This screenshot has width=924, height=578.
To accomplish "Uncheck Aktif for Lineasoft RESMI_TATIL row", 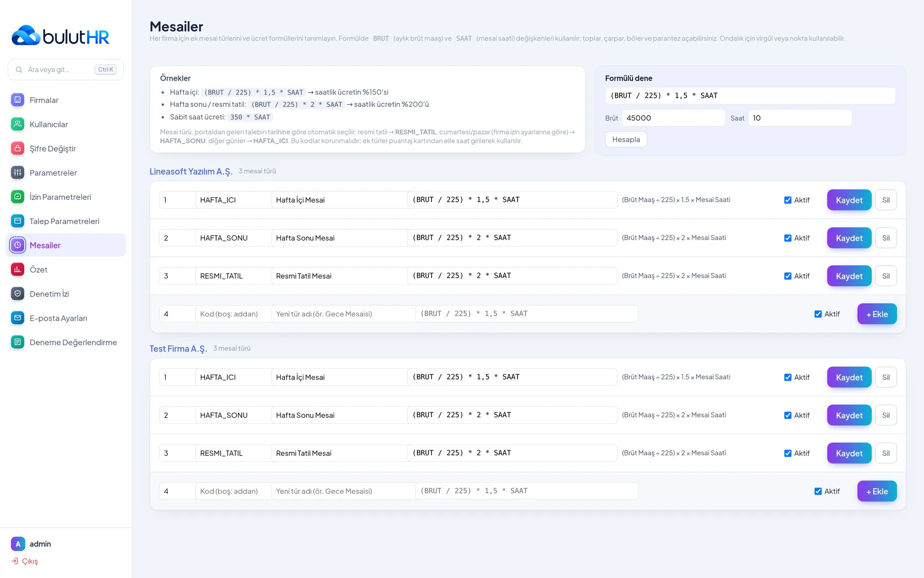I will 787,276.
